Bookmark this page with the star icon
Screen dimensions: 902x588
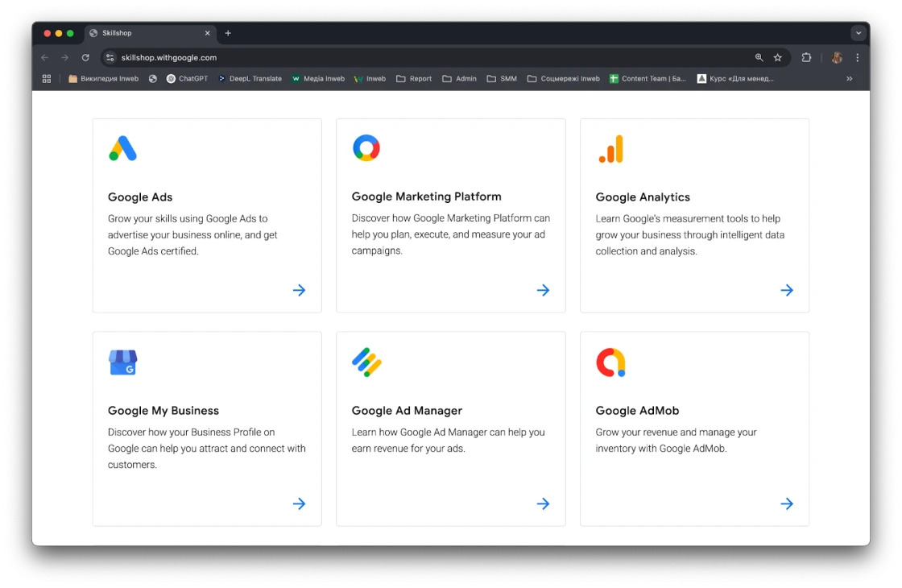point(778,58)
